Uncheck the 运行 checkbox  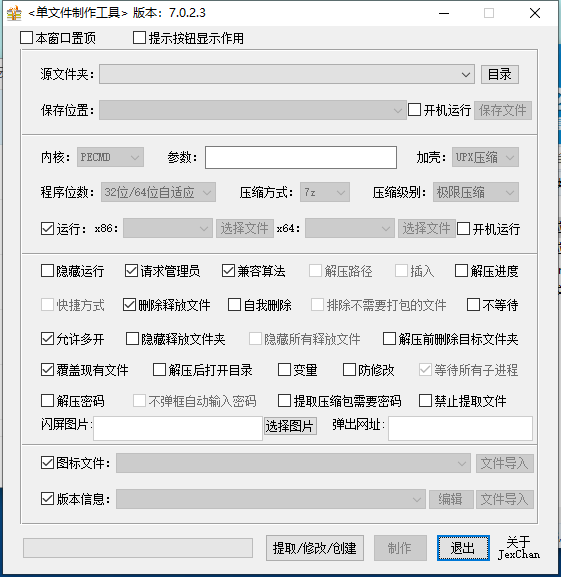point(47,229)
